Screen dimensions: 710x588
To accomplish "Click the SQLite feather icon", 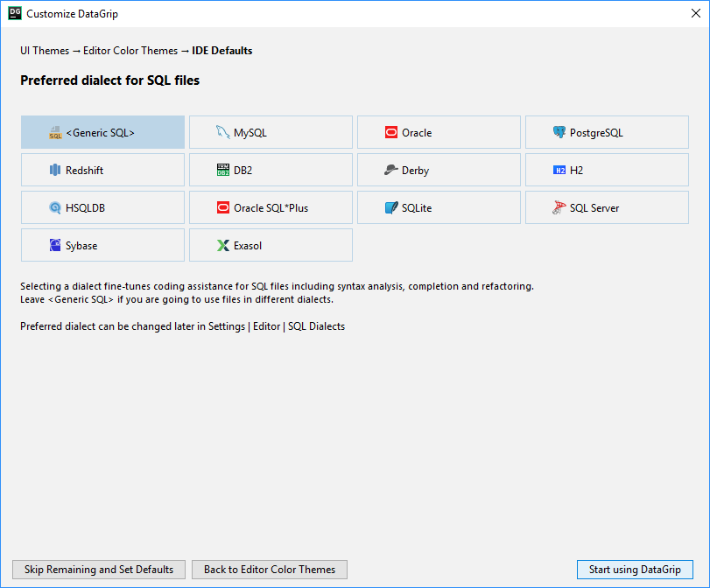I will coord(391,208).
